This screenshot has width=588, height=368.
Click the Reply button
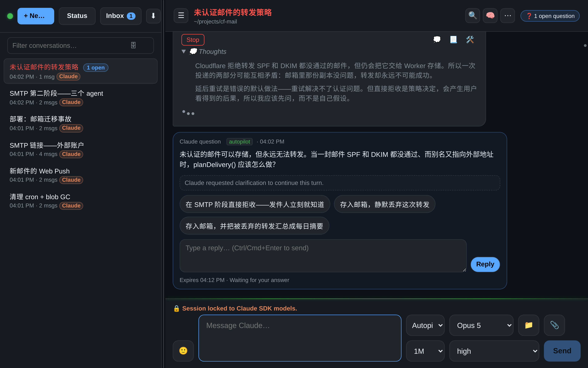[x=485, y=264]
